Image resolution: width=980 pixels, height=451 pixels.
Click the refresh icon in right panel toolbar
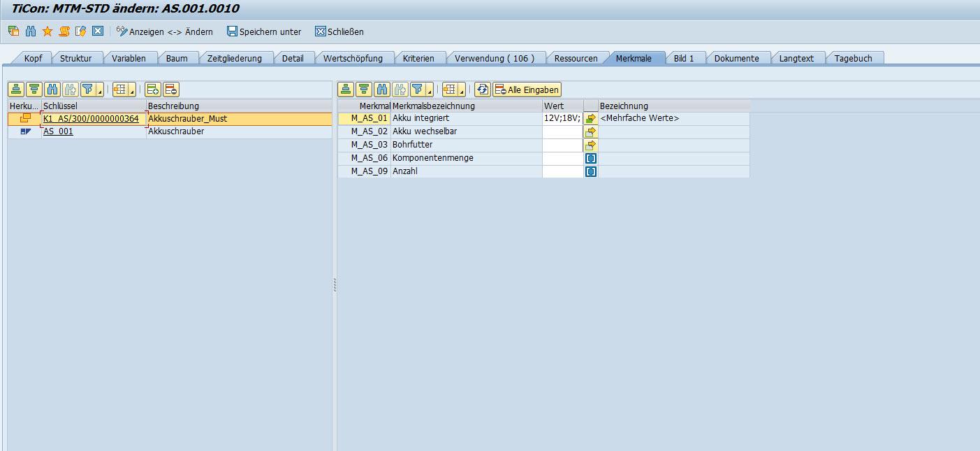pyautogui.click(x=482, y=90)
